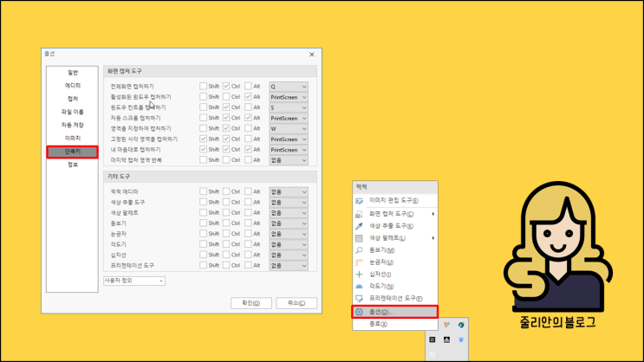Open the 없음 dropdown for 픽픽 에디터
Screen dimensions: 644x362
pos(289,192)
